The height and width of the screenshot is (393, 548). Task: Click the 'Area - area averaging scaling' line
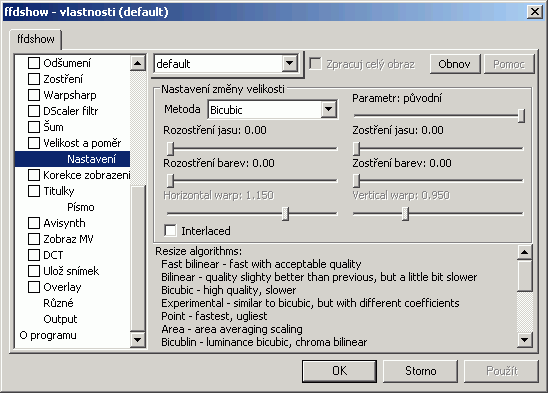click(x=232, y=329)
